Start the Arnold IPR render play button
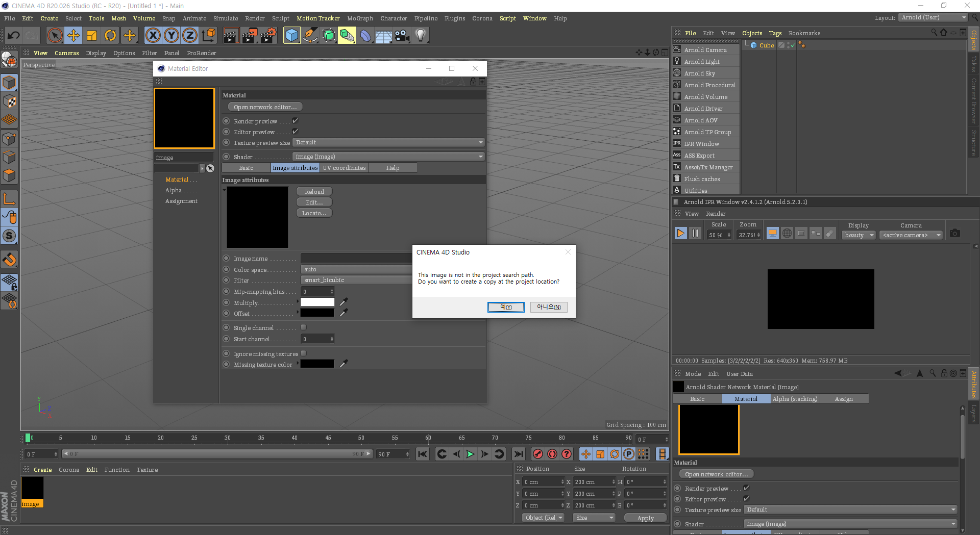The width and height of the screenshot is (980, 535). pos(681,233)
